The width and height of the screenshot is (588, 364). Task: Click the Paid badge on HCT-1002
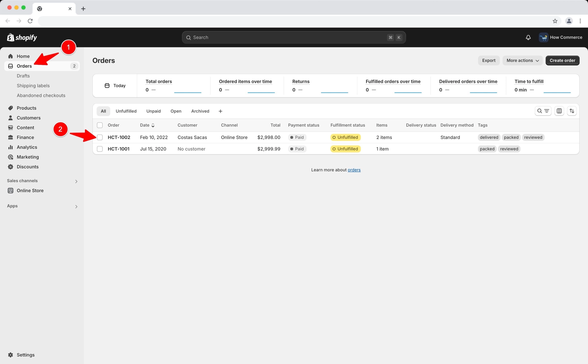tap(297, 137)
